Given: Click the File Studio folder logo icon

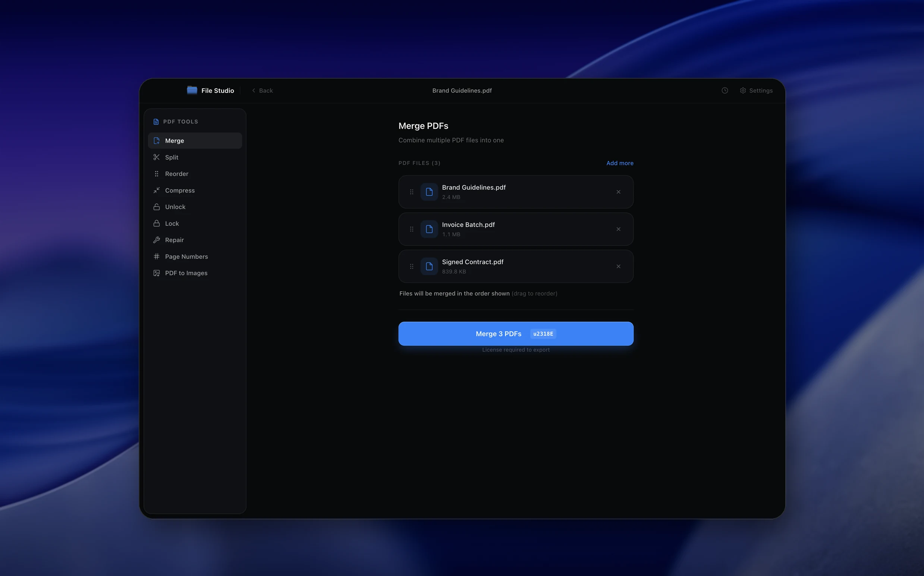Looking at the screenshot, I should (x=192, y=90).
